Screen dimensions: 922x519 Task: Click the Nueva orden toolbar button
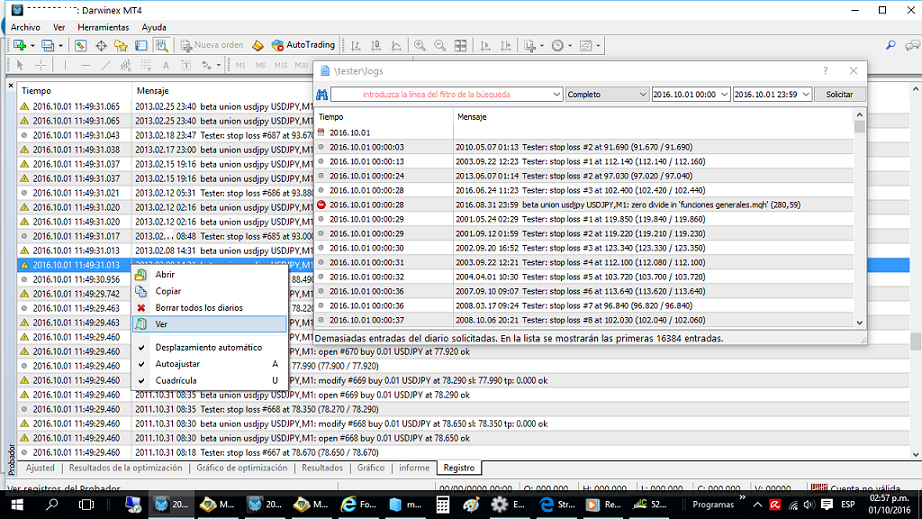tap(211, 45)
